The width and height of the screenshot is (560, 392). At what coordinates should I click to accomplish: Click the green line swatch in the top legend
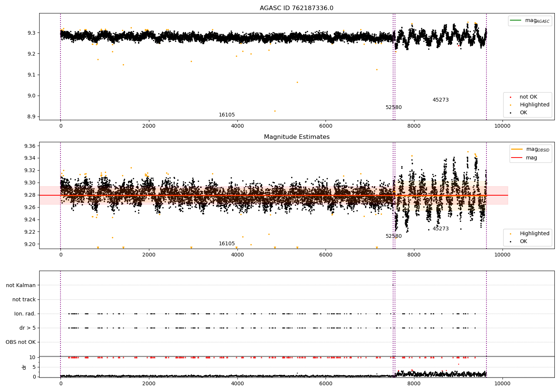516,21
